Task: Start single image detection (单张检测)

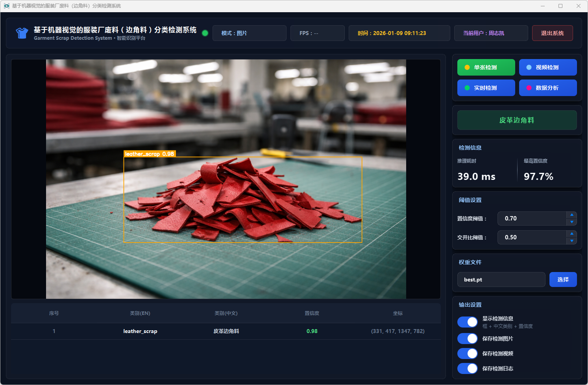Action: pos(486,67)
